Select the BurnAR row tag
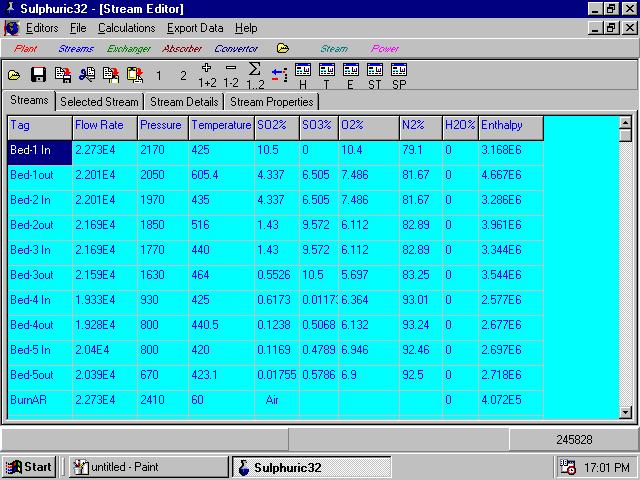This screenshot has height=480, width=640. pyautogui.click(x=40, y=402)
